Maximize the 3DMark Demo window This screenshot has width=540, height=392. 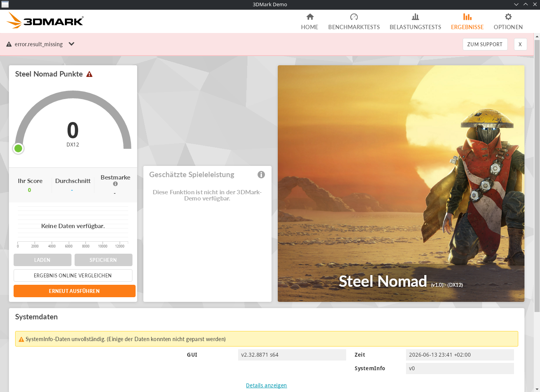pos(526,4)
